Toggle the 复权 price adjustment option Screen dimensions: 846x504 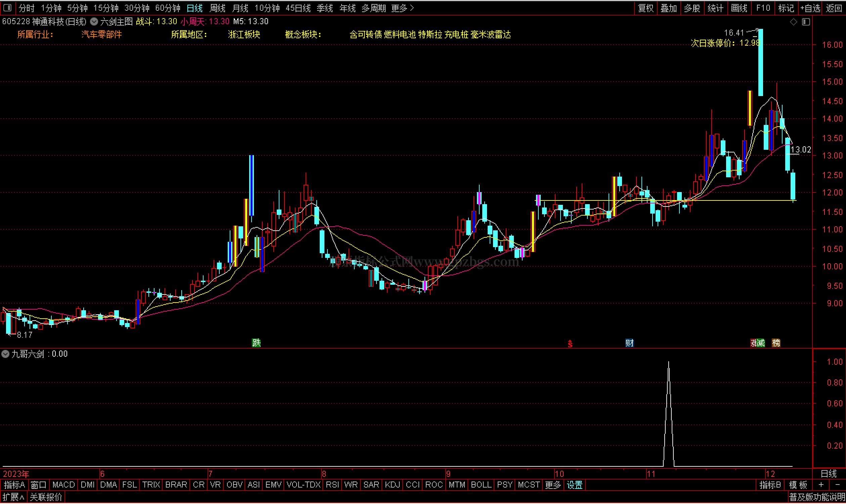646,8
